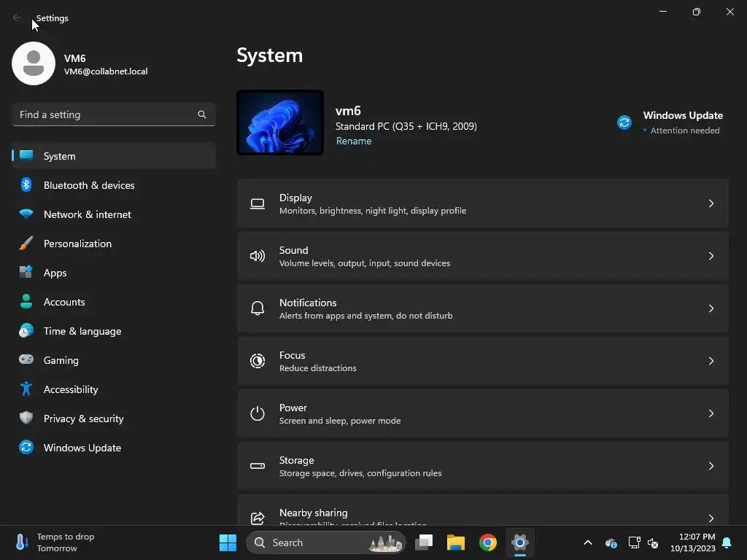This screenshot has width=747, height=560.
Task: Open the Display settings chevron
Action: tap(711, 204)
